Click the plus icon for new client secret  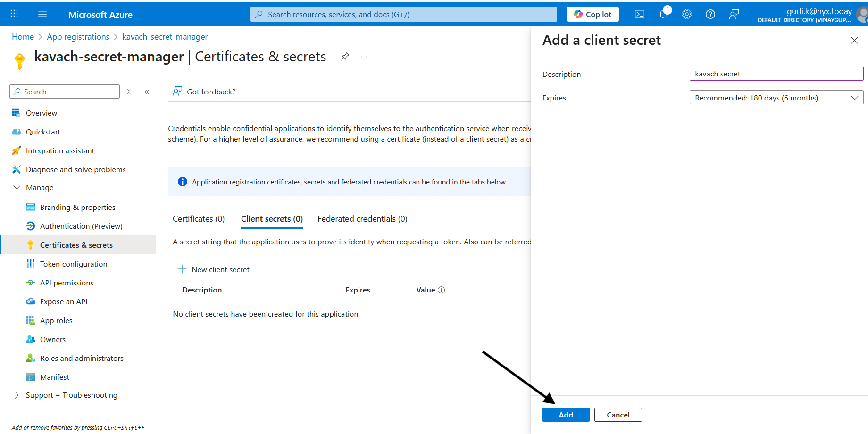182,269
